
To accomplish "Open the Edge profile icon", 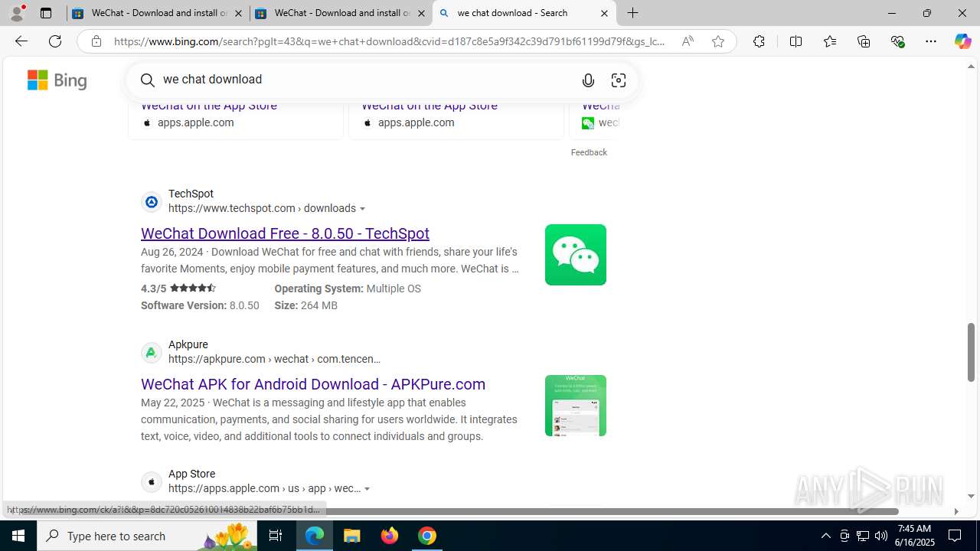I will coord(17,13).
